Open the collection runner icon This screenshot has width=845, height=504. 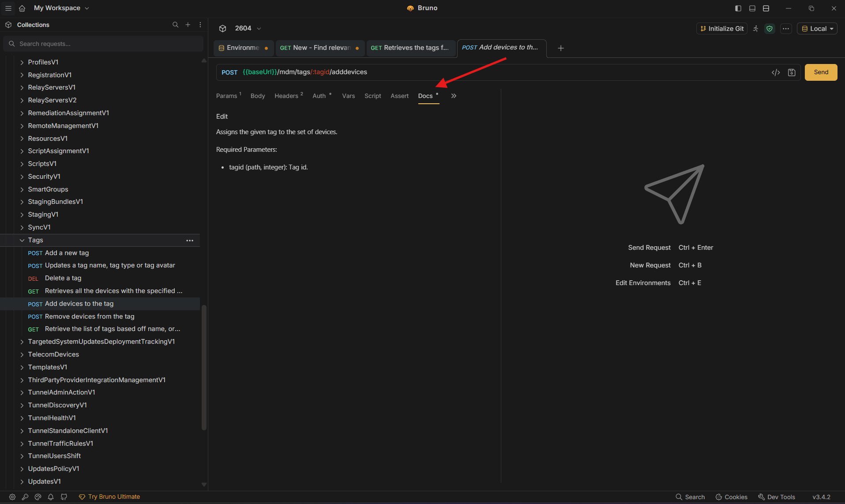(756, 29)
